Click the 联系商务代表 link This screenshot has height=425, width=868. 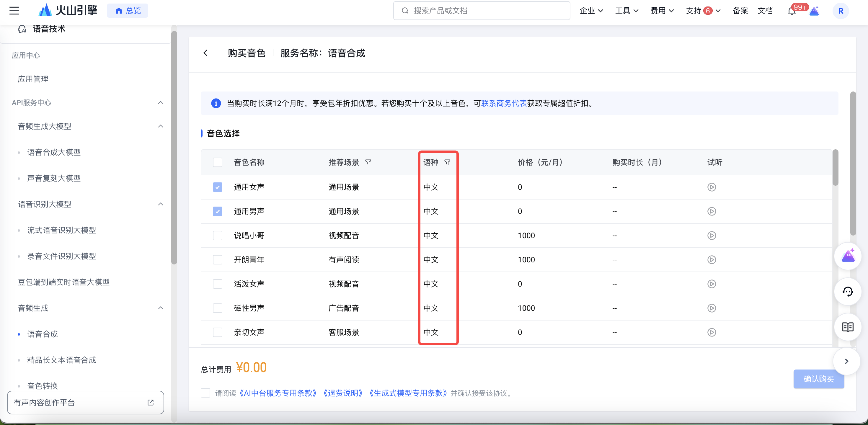504,103
